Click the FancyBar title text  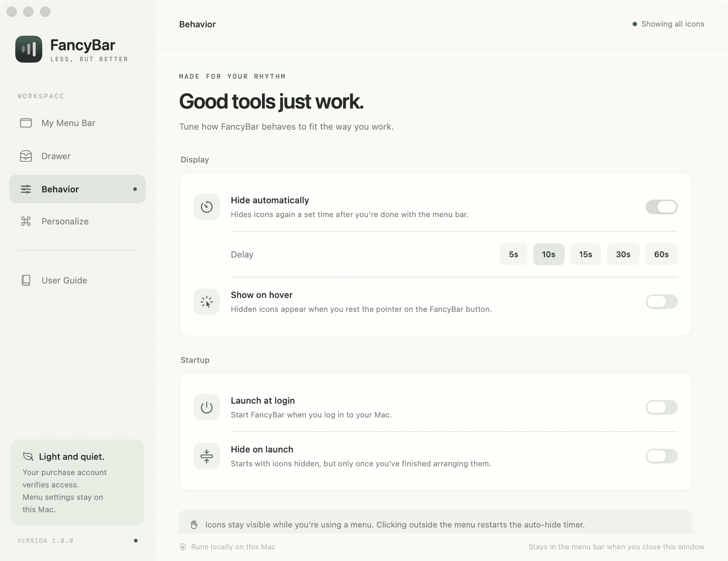(83, 45)
